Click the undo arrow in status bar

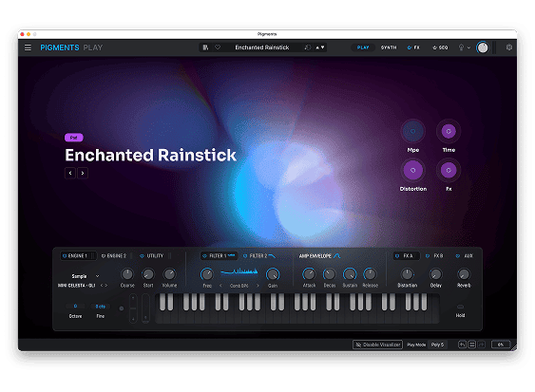[x=462, y=345]
